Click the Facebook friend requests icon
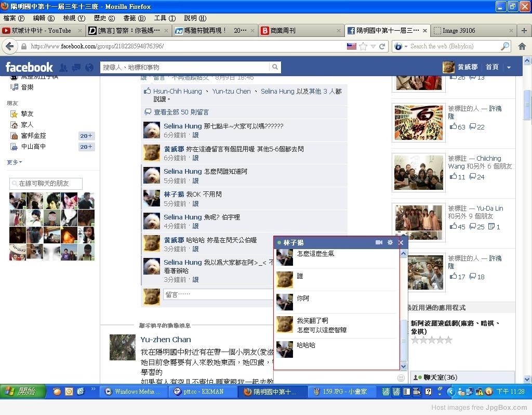Viewport: 532px width, 415px height. (63, 68)
